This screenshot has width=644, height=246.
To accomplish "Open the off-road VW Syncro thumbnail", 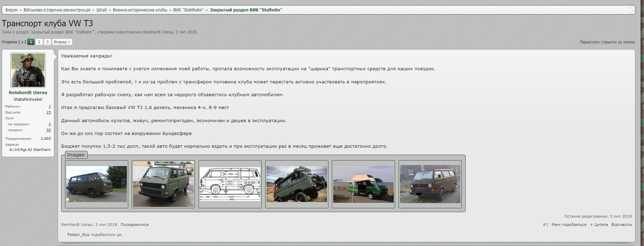I will click(297, 184).
